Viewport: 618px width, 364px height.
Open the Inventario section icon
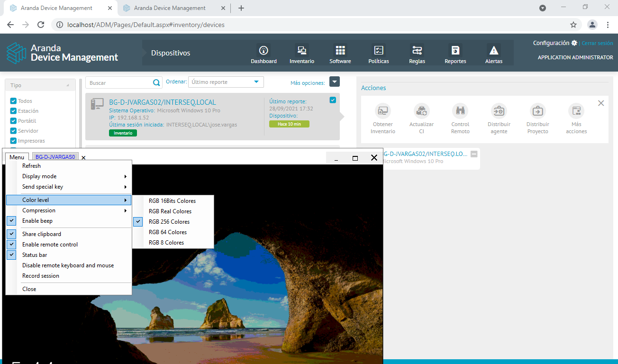coord(301,51)
